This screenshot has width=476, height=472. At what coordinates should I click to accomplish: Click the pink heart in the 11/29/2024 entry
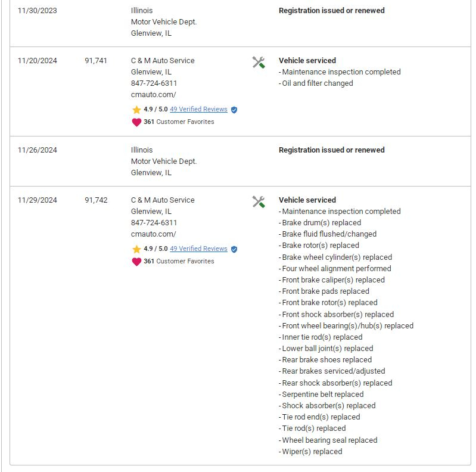click(x=136, y=262)
